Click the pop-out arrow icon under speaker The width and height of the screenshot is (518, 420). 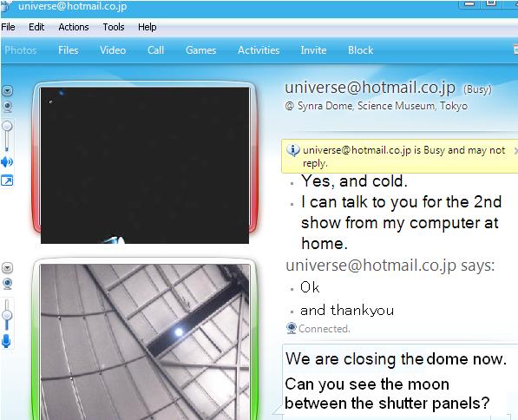[x=7, y=180]
